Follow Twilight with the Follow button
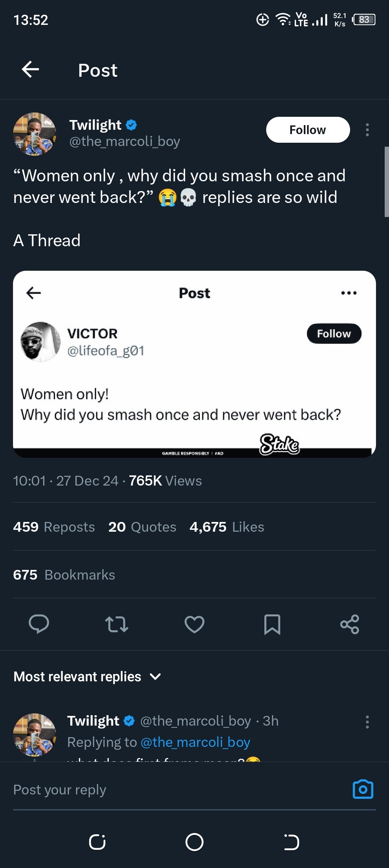389x868 pixels. [x=308, y=130]
